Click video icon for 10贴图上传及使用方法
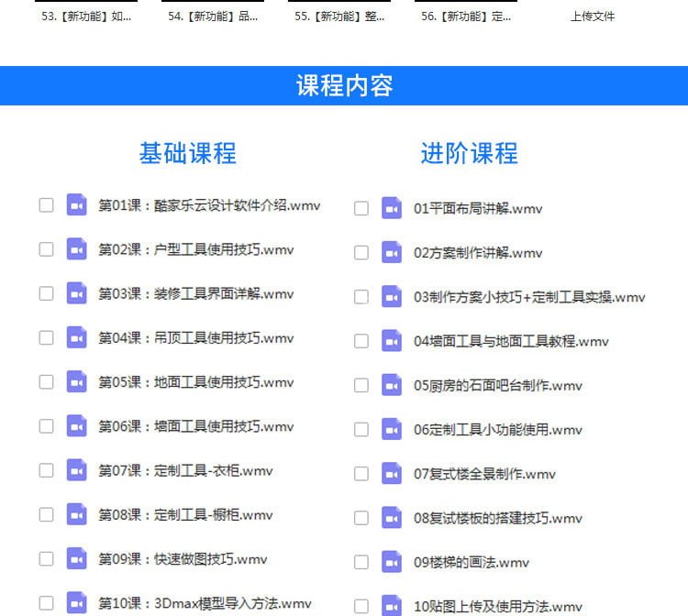 click(392, 606)
